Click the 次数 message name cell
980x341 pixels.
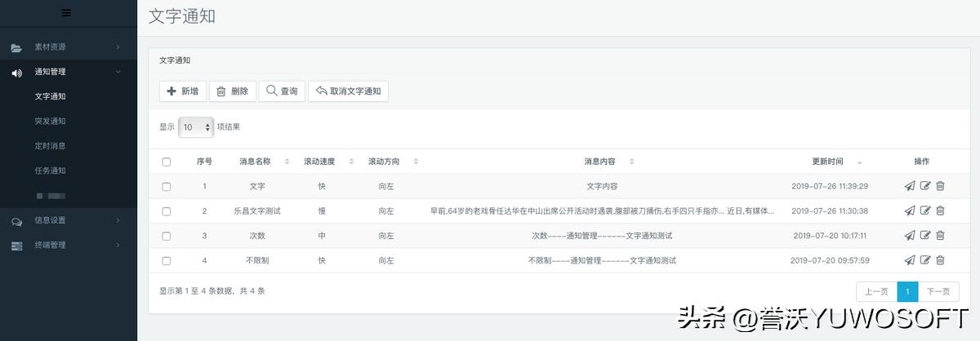point(257,236)
